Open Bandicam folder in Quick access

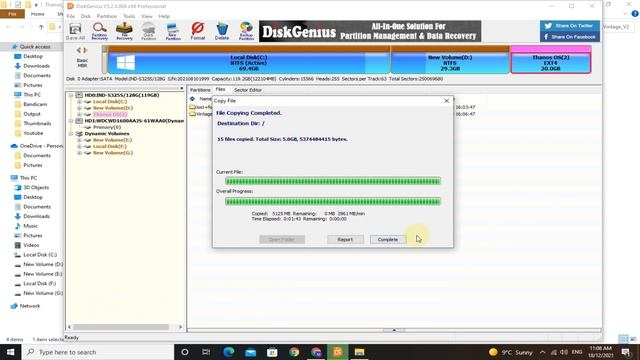coord(35,104)
